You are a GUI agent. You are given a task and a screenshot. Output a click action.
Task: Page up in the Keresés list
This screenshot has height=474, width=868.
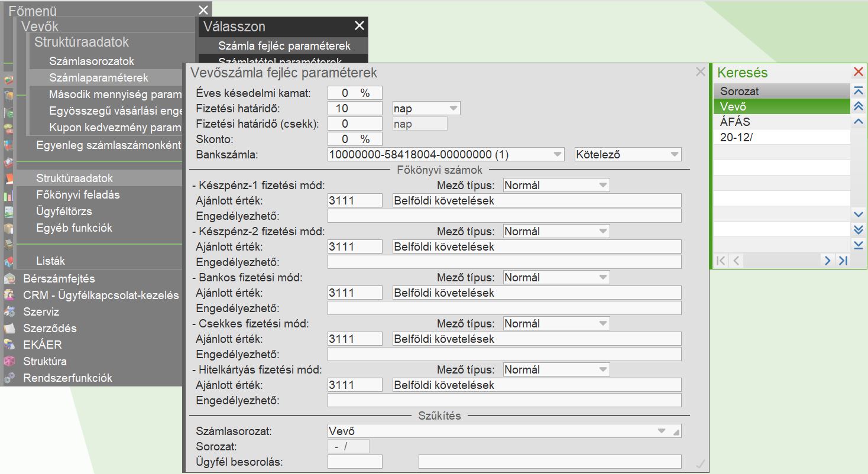click(859, 106)
